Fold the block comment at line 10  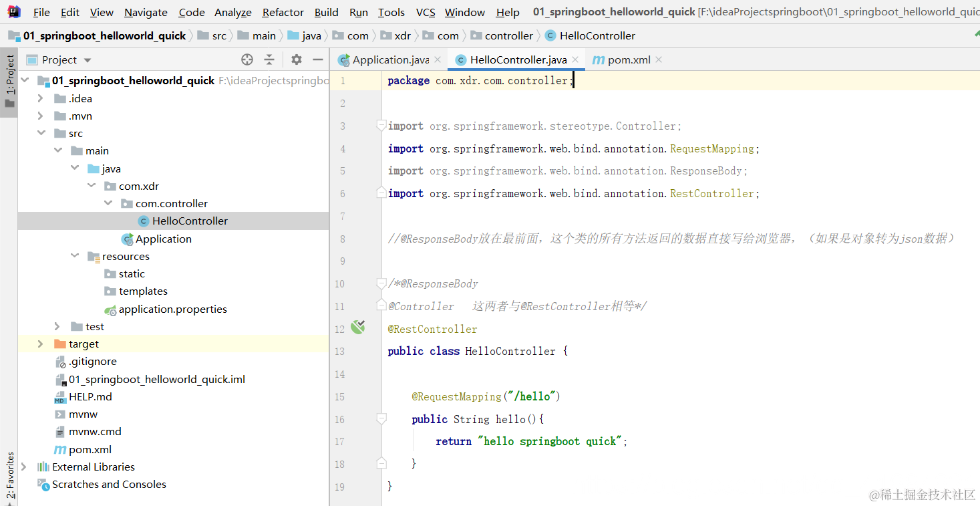(381, 283)
